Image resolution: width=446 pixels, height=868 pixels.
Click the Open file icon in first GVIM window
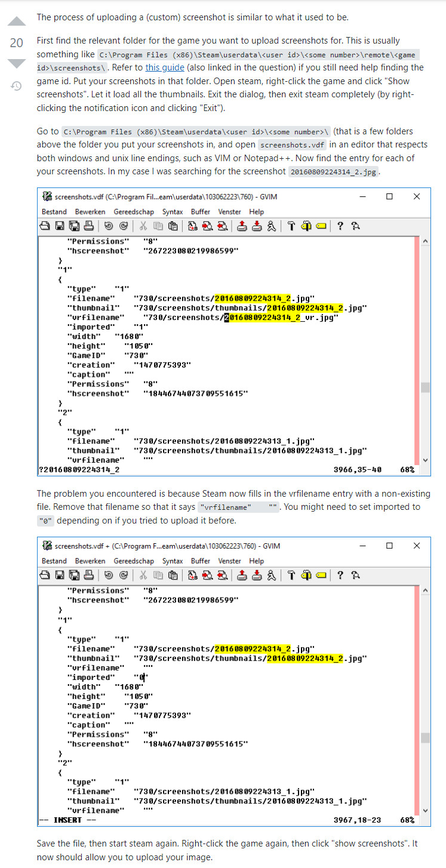click(x=45, y=226)
